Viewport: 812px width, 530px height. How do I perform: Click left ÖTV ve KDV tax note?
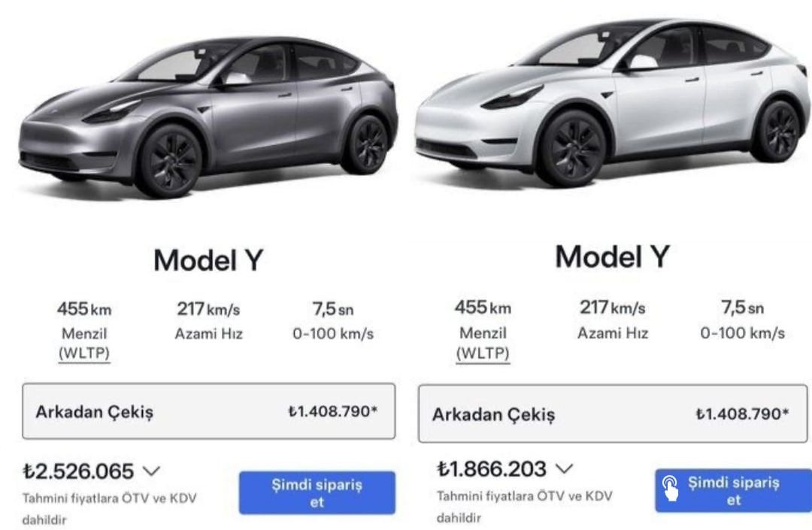pyautogui.click(x=109, y=508)
